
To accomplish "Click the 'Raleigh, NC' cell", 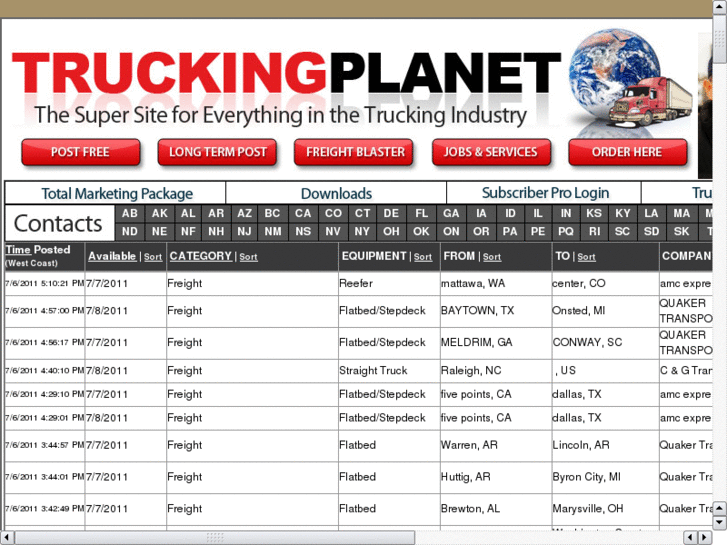I will [x=495, y=371].
